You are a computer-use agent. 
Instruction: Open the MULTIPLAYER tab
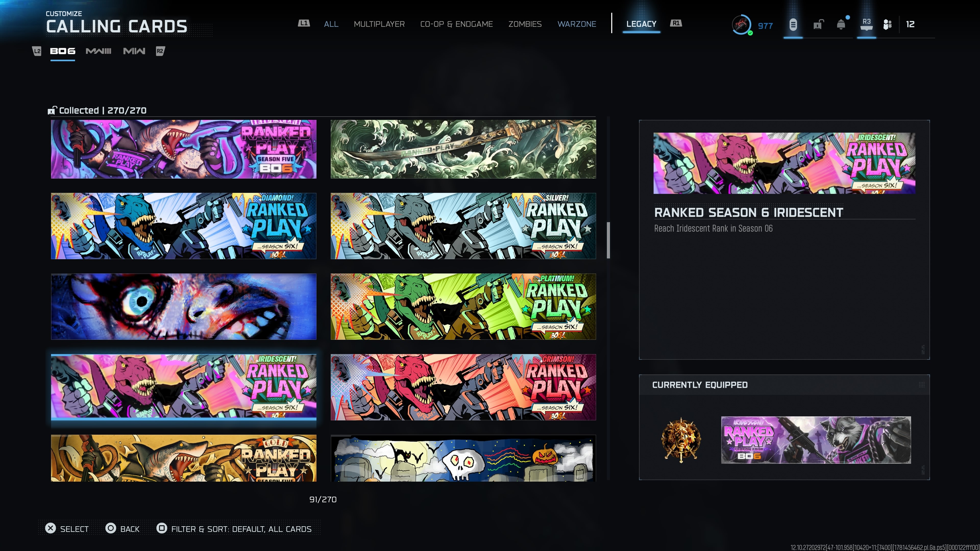(x=379, y=24)
